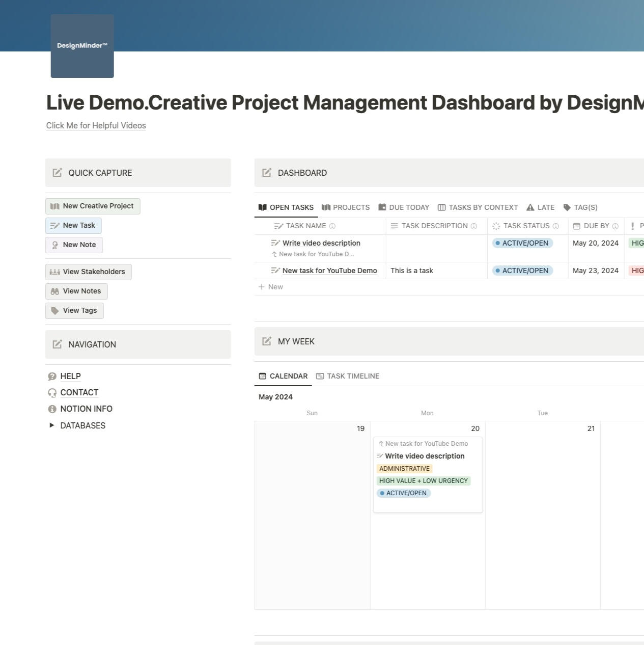
Task: Open the Click Me for Helpful Videos link
Action: click(96, 126)
